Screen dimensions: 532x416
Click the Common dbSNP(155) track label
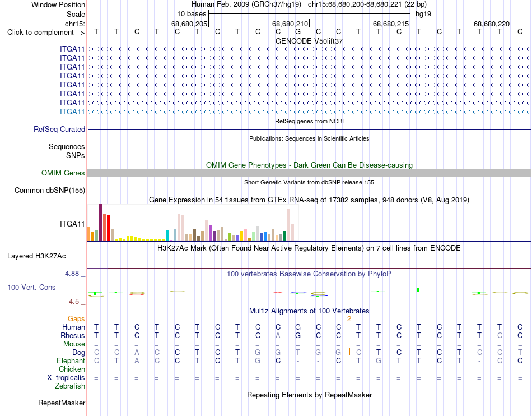[49, 190]
